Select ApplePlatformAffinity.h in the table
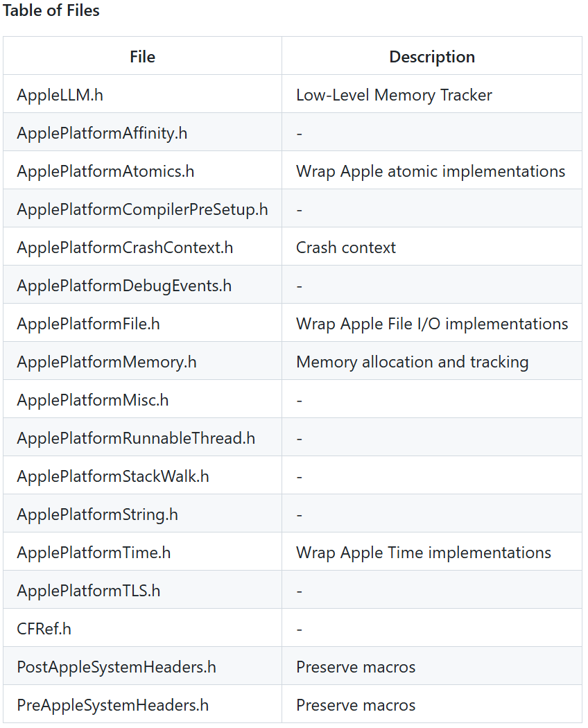Image resolution: width=588 pixels, height=728 pixels. [x=102, y=133]
